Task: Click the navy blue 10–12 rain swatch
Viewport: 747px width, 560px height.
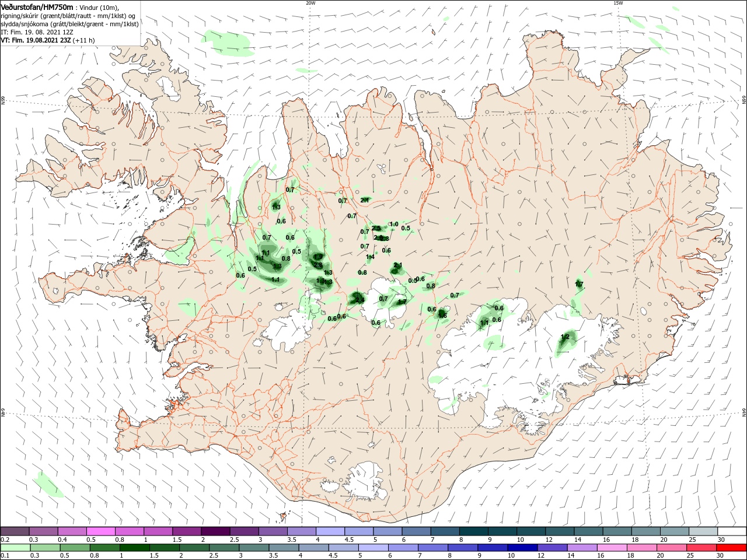Action: 522,548
